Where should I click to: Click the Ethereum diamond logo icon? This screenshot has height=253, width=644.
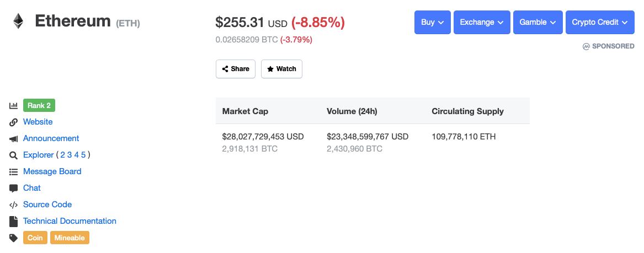point(19,21)
